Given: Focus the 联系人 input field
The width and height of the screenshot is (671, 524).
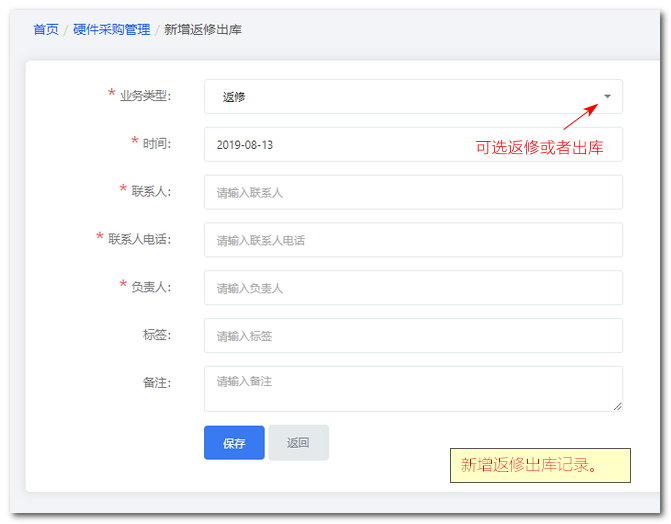Looking at the screenshot, I should click(413, 192).
